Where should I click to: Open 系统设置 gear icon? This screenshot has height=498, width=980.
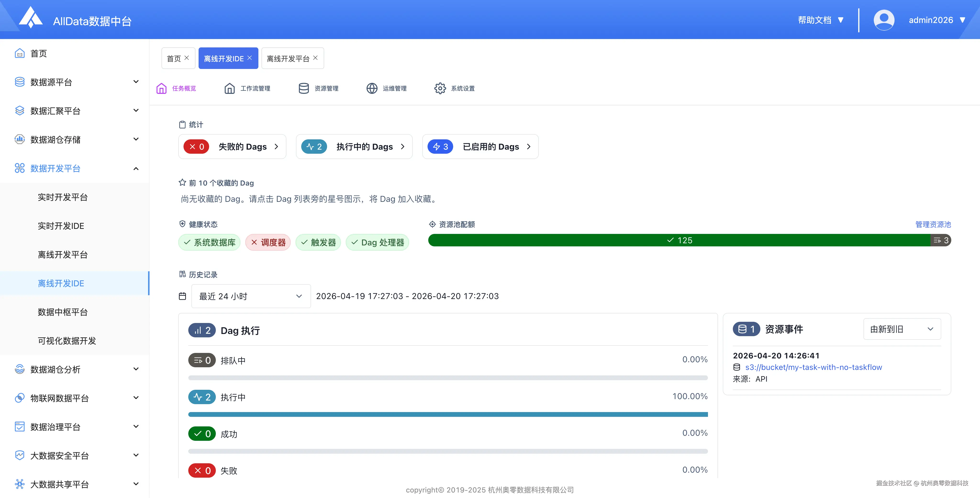(x=440, y=88)
